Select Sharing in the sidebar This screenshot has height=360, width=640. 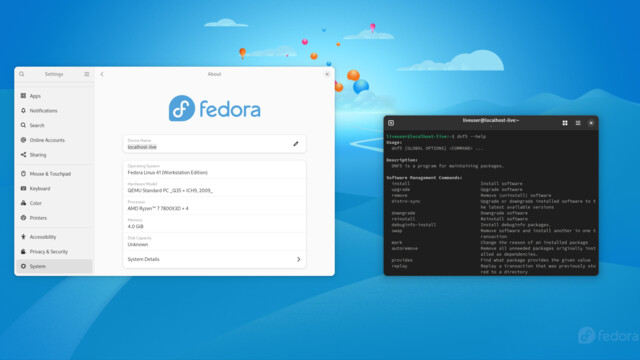pyautogui.click(x=54, y=155)
